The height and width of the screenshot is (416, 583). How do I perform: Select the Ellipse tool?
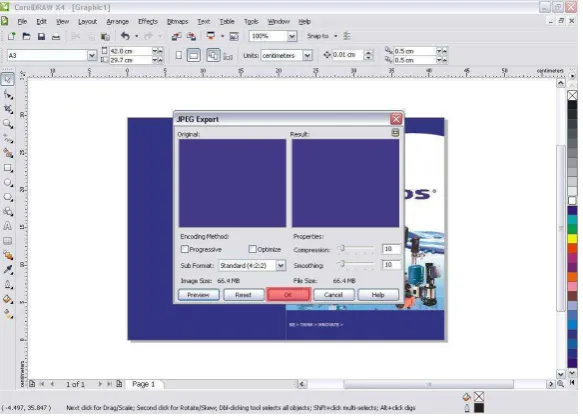tap(8, 183)
